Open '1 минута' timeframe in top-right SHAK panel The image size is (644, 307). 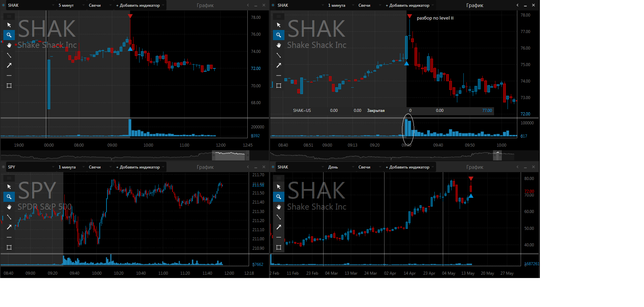tap(341, 5)
